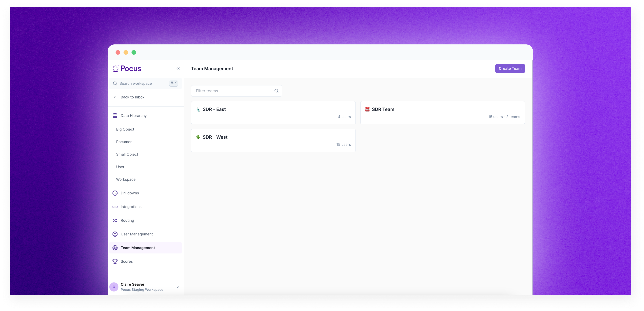Click the Integrations link icon

115,207
